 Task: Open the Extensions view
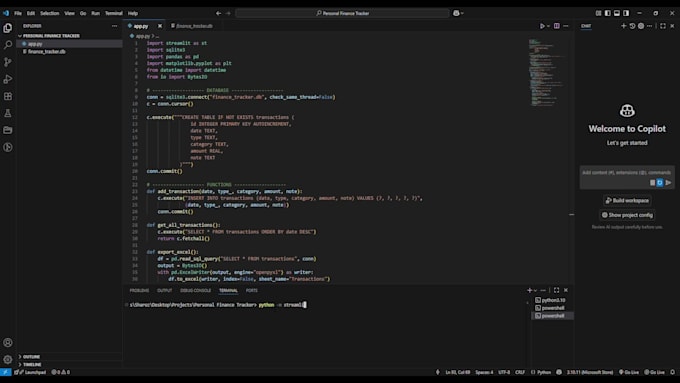click(8, 96)
